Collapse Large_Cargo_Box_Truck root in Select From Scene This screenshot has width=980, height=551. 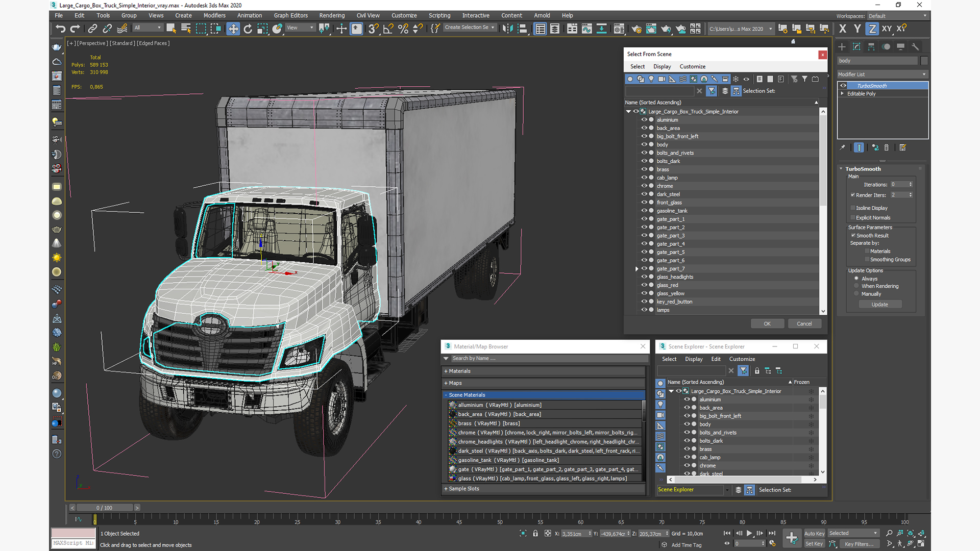(628, 111)
